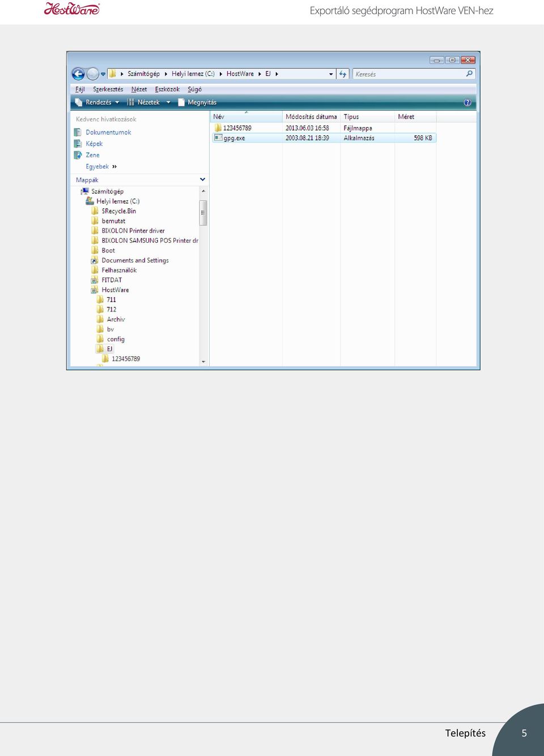Open Dokumentumok favorite link
Image resolution: width=544 pixels, height=756 pixels.
[x=108, y=132]
